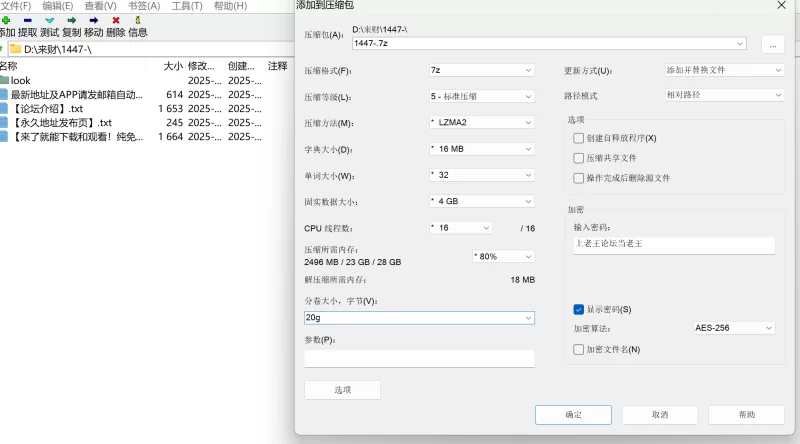Select size value 245

click(174, 122)
